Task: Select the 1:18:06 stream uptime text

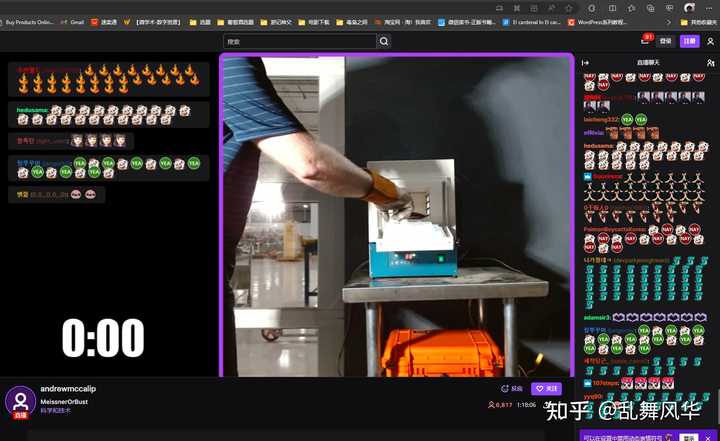Action: pos(526,405)
